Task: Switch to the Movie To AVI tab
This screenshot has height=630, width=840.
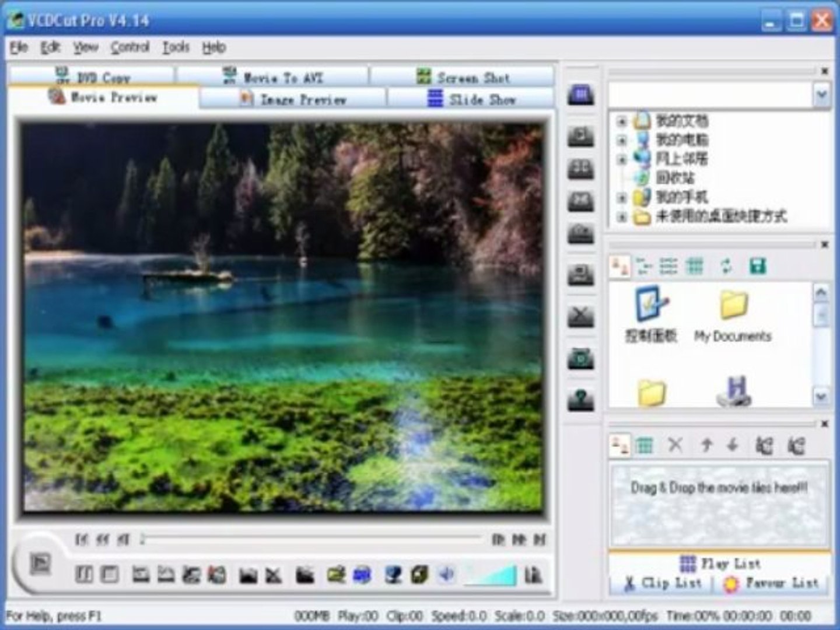Action: [273, 76]
